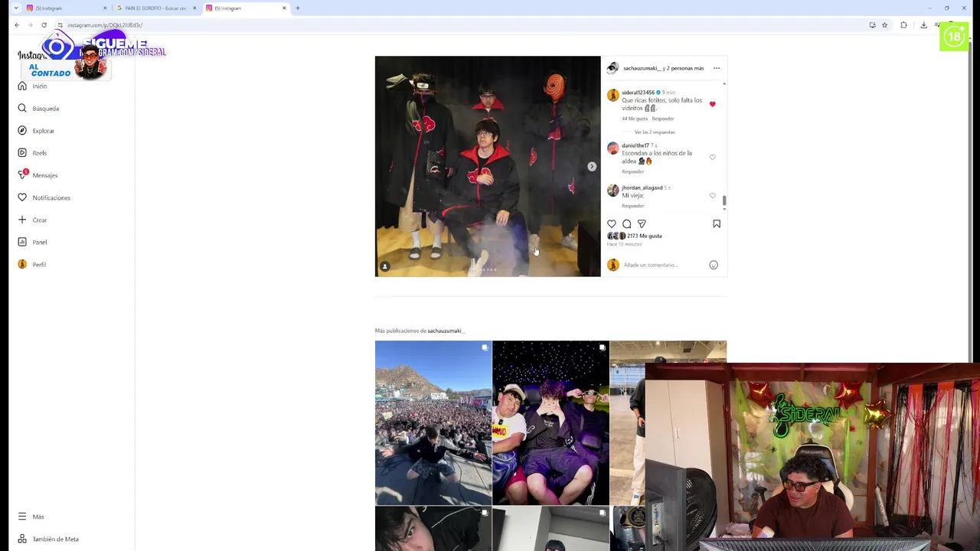The height and width of the screenshot is (551, 980).
Task: Open sideral123456 profile link
Action: pyautogui.click(x=638, y=93)
